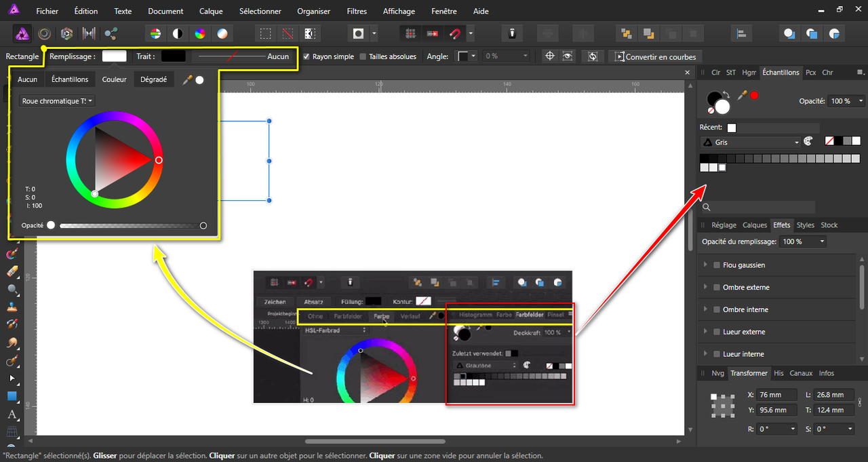
Task: Select the Artistic Text tool
Action: click(x=12, y=415)
